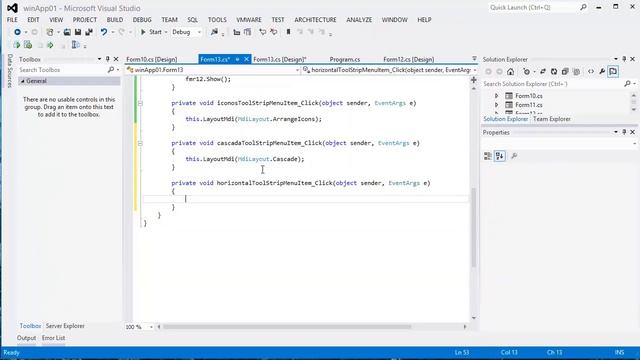This screenshot has width=640, height=360.
Task: Open the ARCHITECTURE menu
Action: (316, 20)
